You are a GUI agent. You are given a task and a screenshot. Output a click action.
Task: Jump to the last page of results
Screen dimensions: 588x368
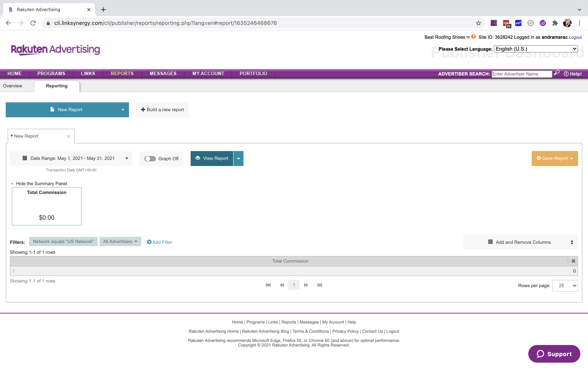pos(320,285)
